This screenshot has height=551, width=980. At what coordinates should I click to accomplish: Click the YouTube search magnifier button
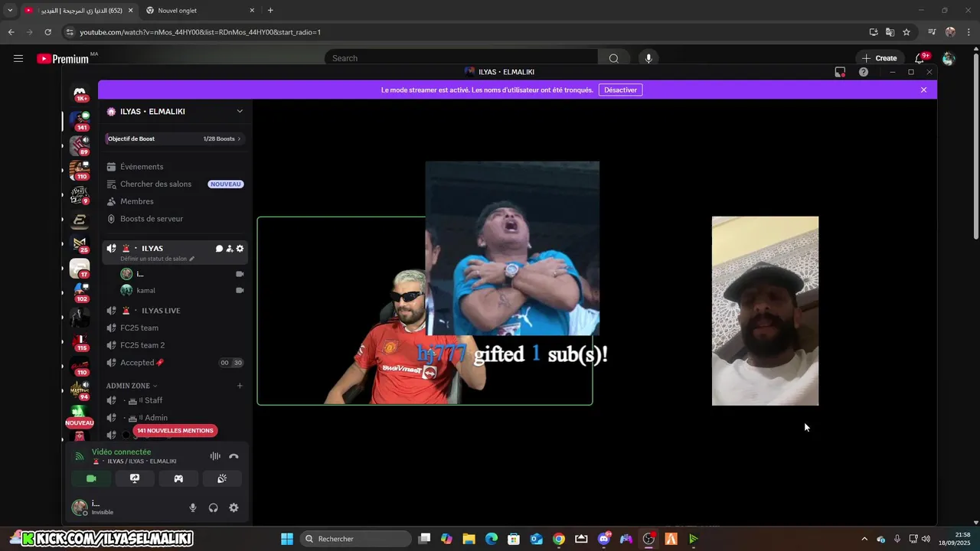click(x=613, y=58)
